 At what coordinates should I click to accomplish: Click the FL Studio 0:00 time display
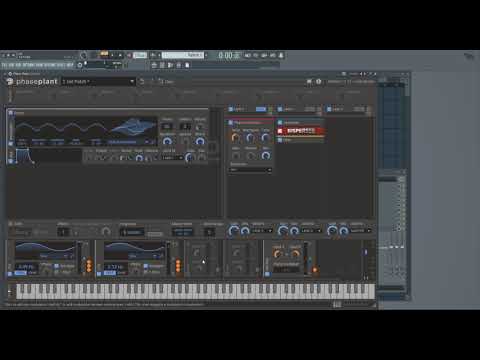click(229, 55)
